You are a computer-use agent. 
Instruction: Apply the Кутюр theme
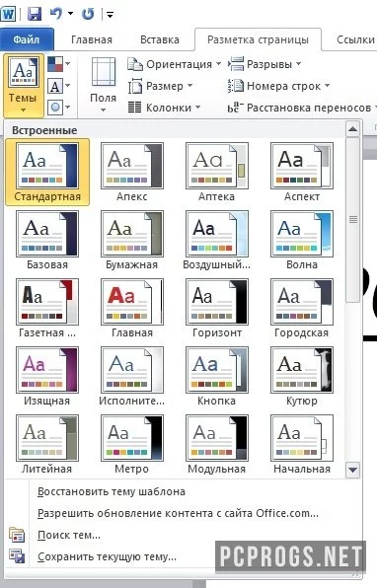click(x=302, y=376)
